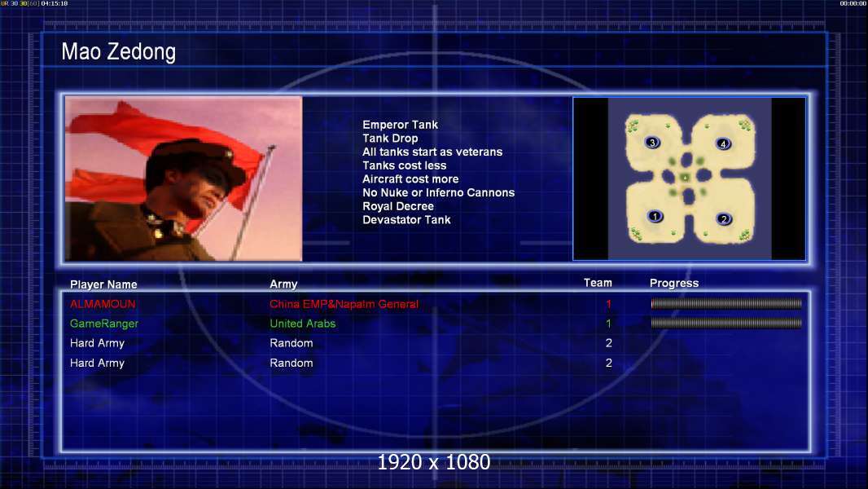Click start position 4 marker on minimap
This screenshot has height=489, width=868.
722,144
